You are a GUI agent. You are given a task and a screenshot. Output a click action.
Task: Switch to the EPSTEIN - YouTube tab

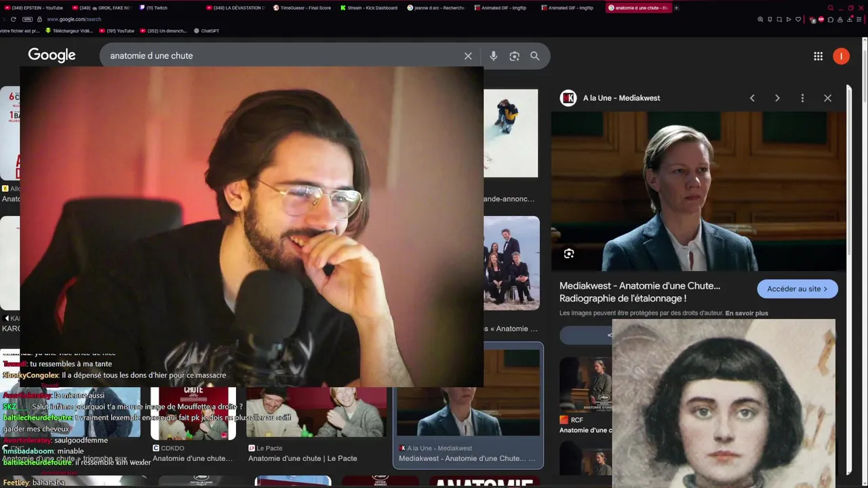[34, 8]
